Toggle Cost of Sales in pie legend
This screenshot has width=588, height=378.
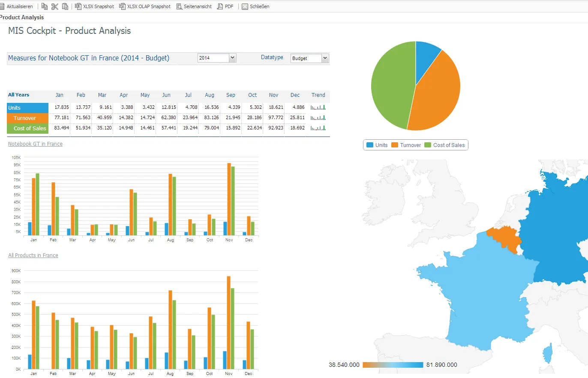444,145
